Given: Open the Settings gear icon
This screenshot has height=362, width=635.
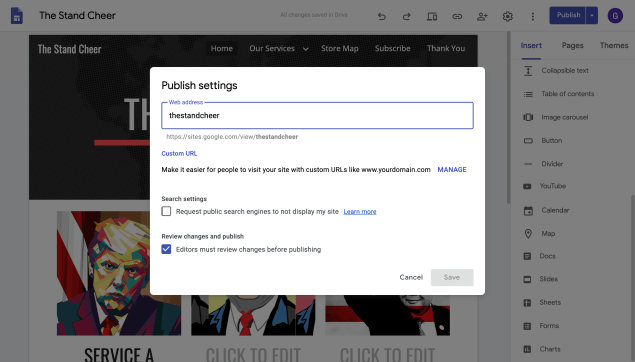Looking at the screenshot, I should pyautogui.click(x=507, y=16).
